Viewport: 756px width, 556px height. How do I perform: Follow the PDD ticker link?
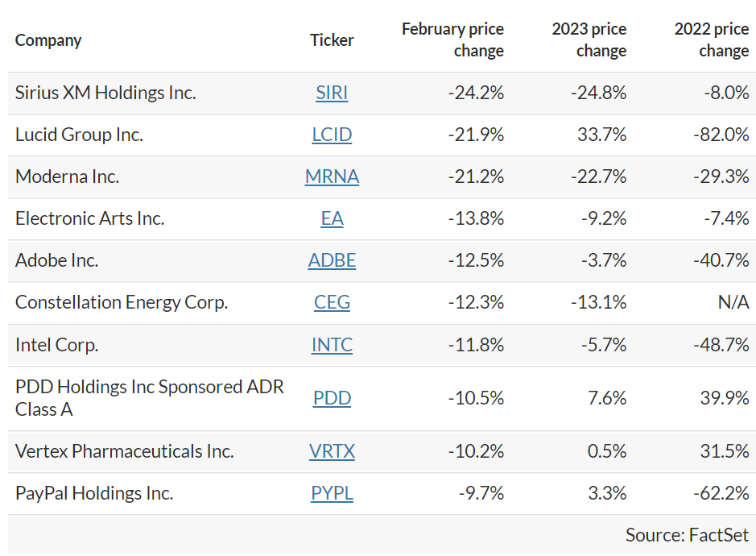(x=332, y=398)
